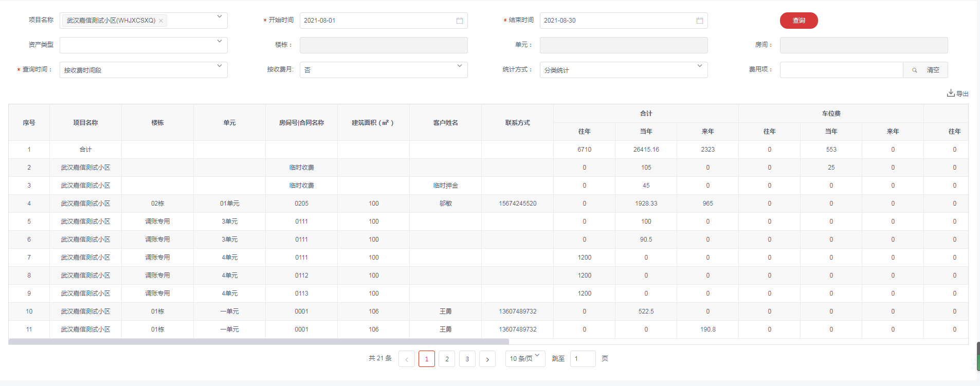Switch to page 3
Image resolution: width=980 pixels, height=386 pixels.
click(467, 359)
